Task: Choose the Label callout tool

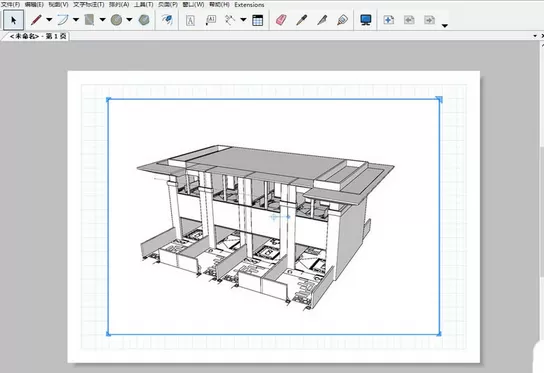Action: point(211,20)
